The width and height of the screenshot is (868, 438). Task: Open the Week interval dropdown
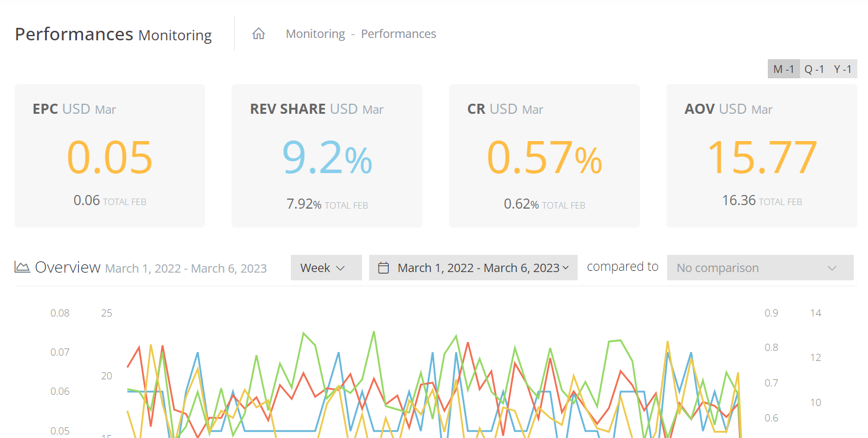click(x=326, y=268)
